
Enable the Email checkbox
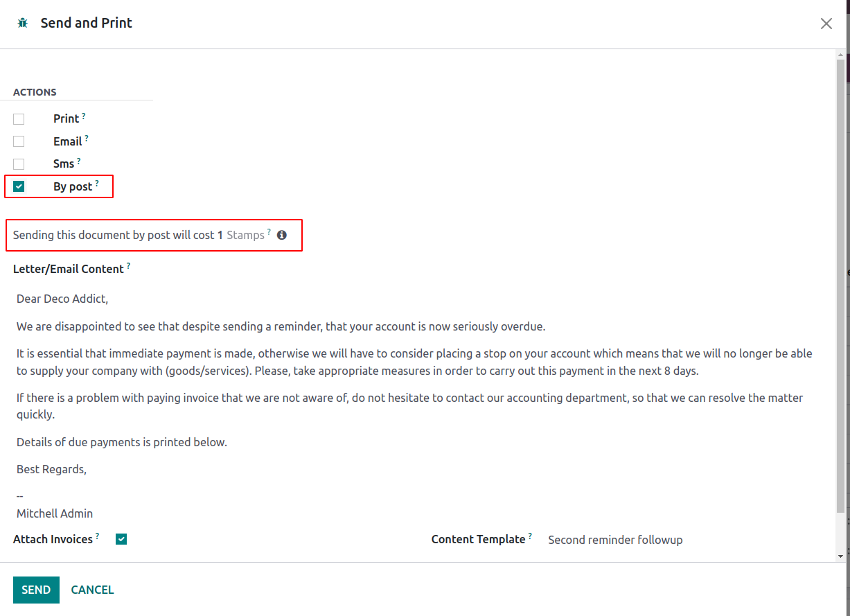[19, 141]
